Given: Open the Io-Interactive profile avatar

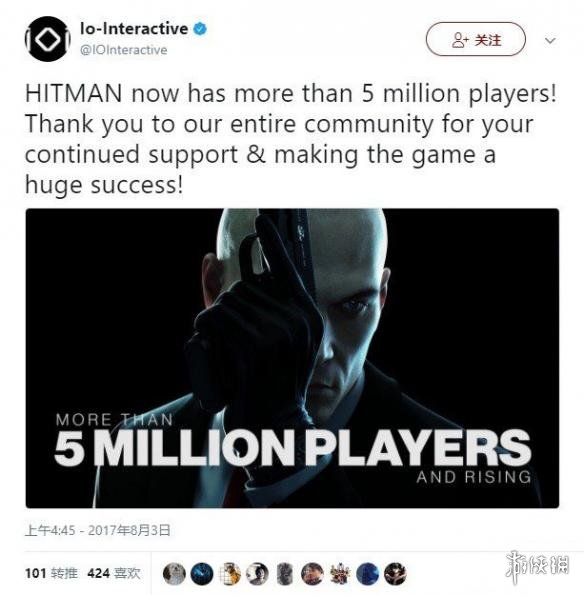Looking at the screenshot, I should point(47,39).
